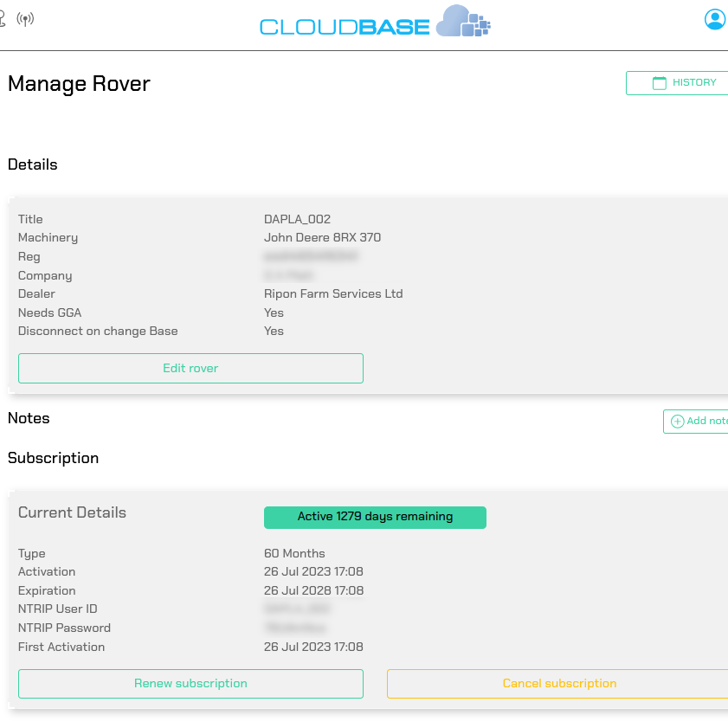
Task: Click the Notes section heading
Action: point(29,418)
